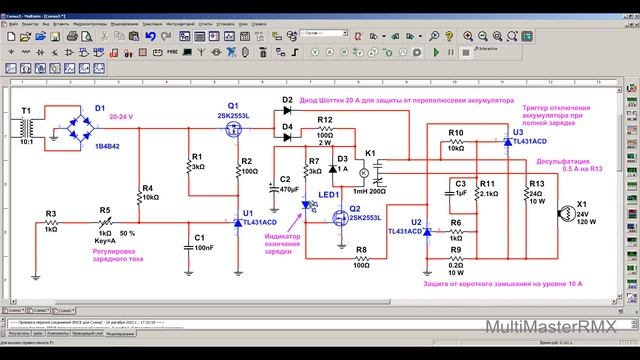The height and width of the screenshot is (360, 640).
Task: Place an RF antenna component
Action: coord(201,52)
